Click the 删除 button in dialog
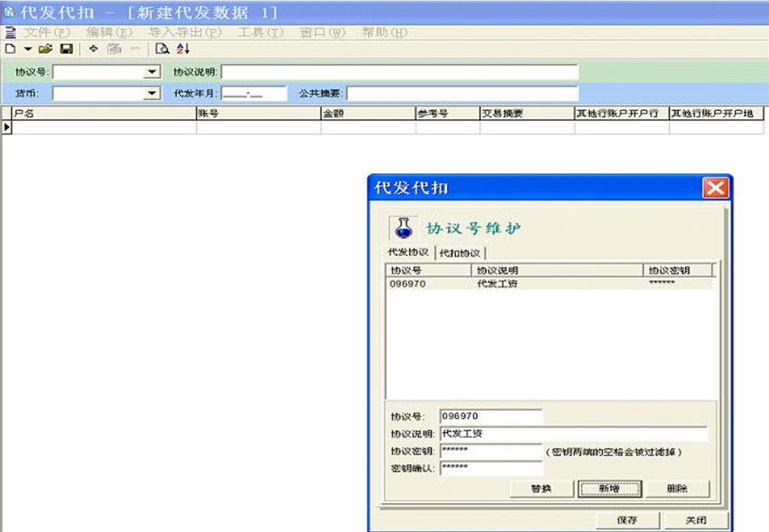The width and height of the screenshot is (769, 532). click(x=677, y=489)
